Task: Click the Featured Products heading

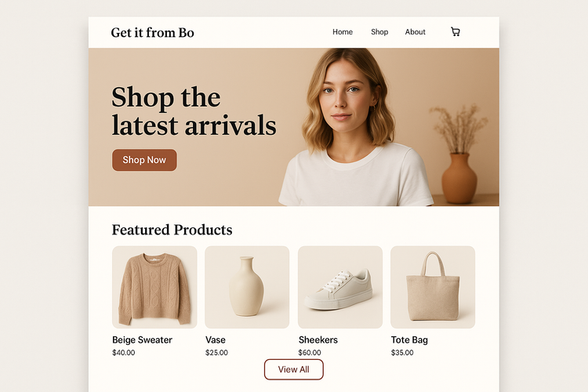Action: (172, 230)
